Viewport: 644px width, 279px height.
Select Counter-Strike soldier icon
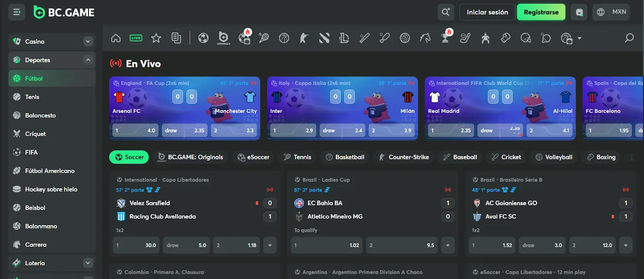304,38
